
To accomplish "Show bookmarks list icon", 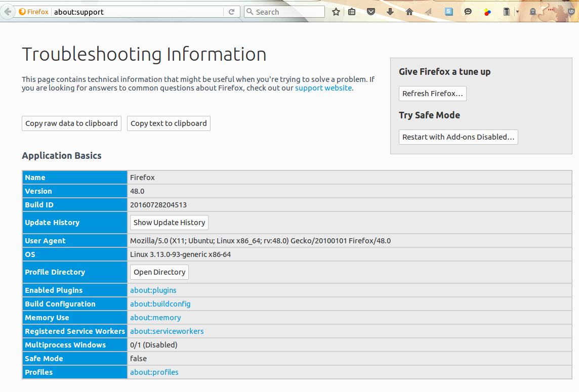I will pyautogui.click(x=352, y=12).
